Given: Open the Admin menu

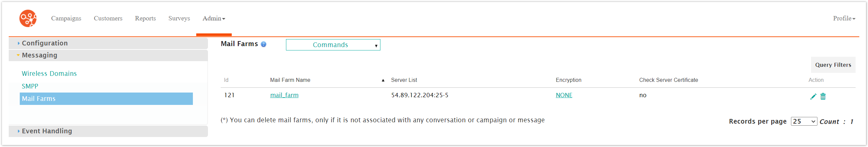Looking at the screenshot, I should (214, 18).
